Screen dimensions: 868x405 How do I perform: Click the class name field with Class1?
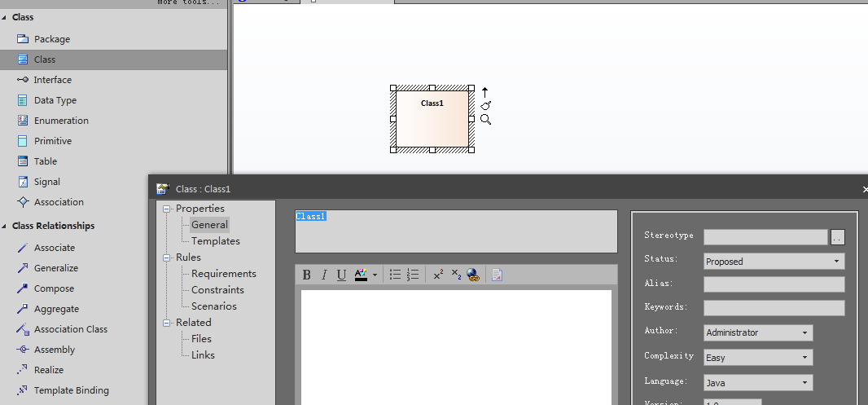coord(456,231)
